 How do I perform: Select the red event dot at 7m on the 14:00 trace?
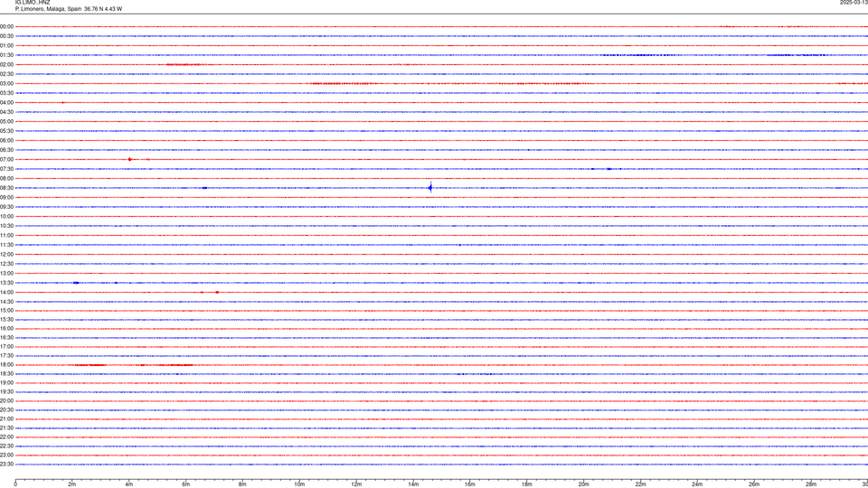[x=217, y=292]
